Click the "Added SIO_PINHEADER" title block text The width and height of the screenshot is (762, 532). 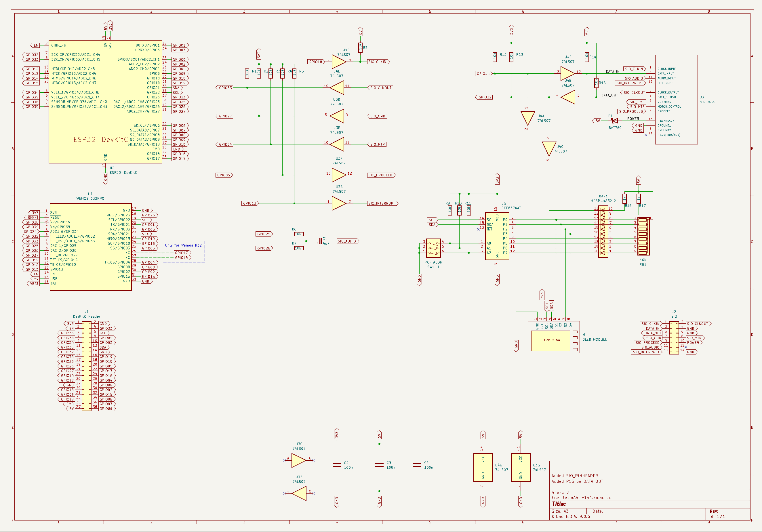(574, 476)
